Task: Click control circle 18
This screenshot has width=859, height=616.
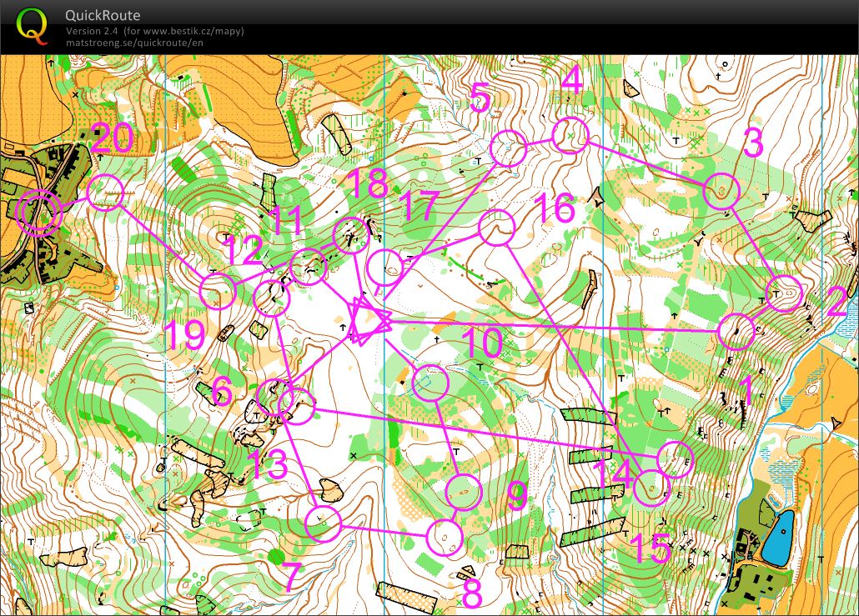Action: point(351,236)
